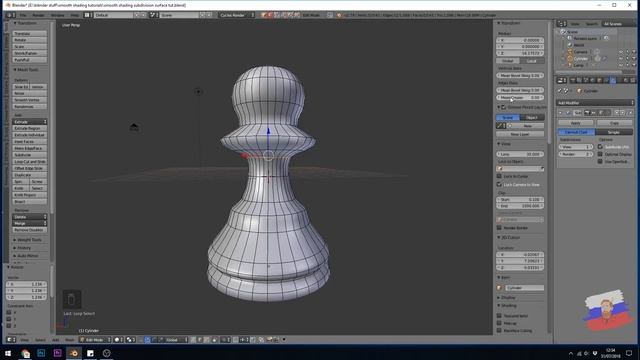Select the Scene grease pencil source
Image resolution: width=640 pixels, height=360 pixels.
(x=508, y=118)
